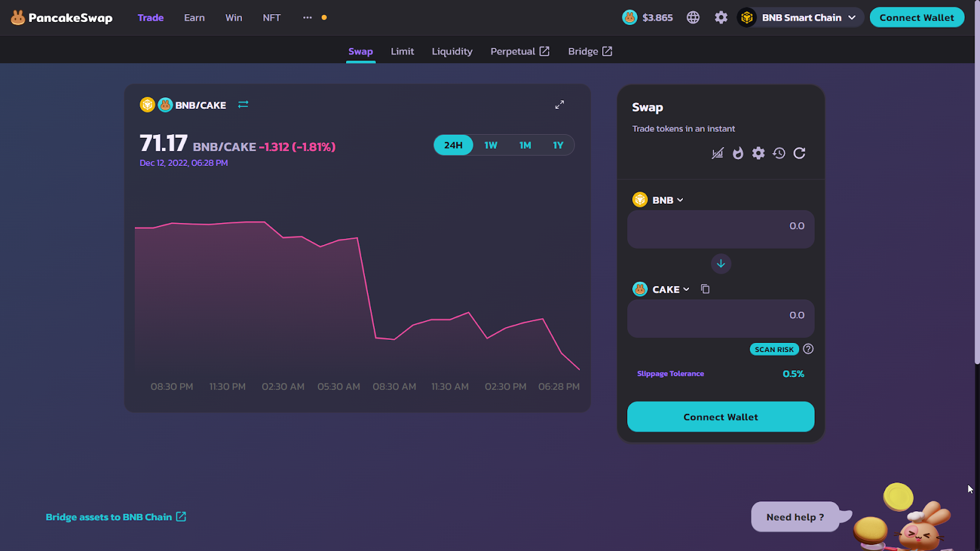Select the 24H chart timeframe
The height and width of the screenshot is (551, 980).
(453, 145)
